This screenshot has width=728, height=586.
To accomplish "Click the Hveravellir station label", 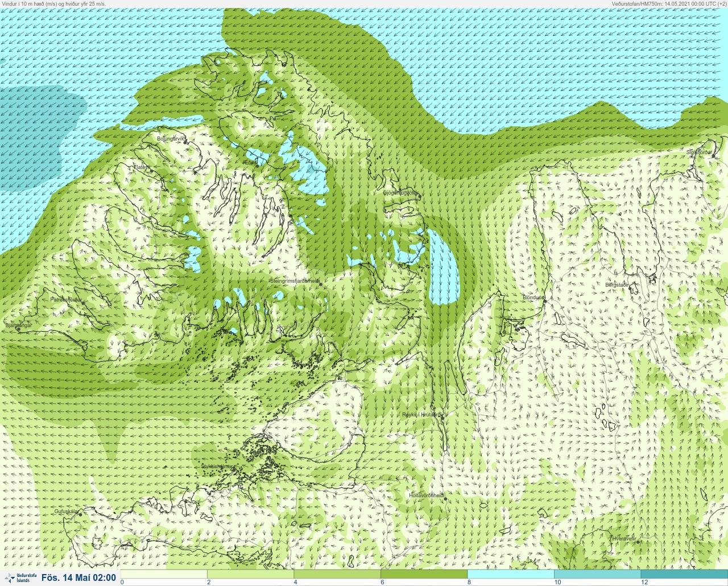I will click(x=624, y=538).
